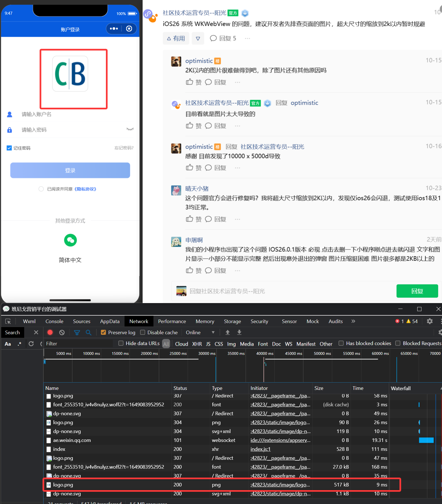Select the ae.weixin.qq.com websocket row
The height and width of the screenshot is (504, 442).
point(217,440)
